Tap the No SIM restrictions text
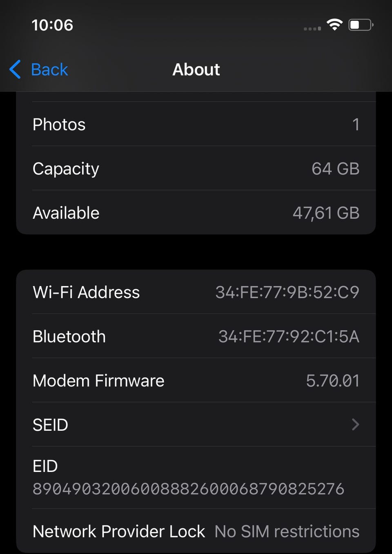392x554 pixels. (287, 532)
